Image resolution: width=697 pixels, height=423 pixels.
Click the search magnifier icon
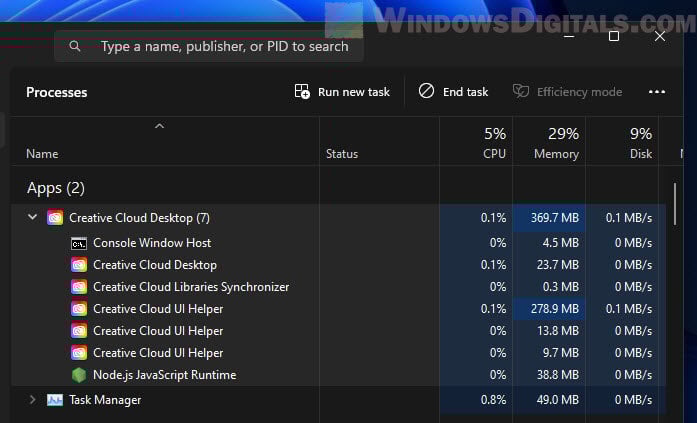click(x=75, y=46)
